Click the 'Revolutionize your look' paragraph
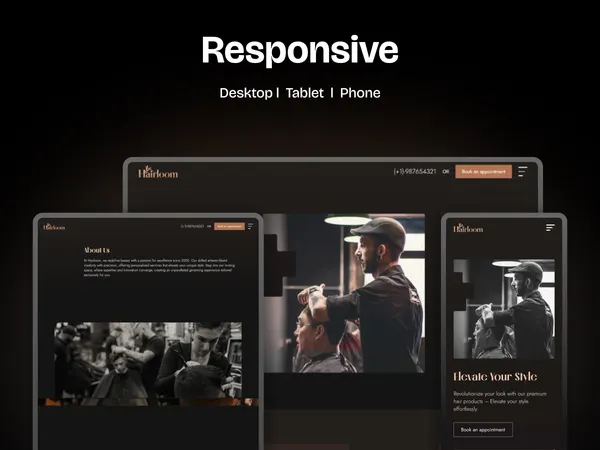The image size is (600, 450). 500,401
